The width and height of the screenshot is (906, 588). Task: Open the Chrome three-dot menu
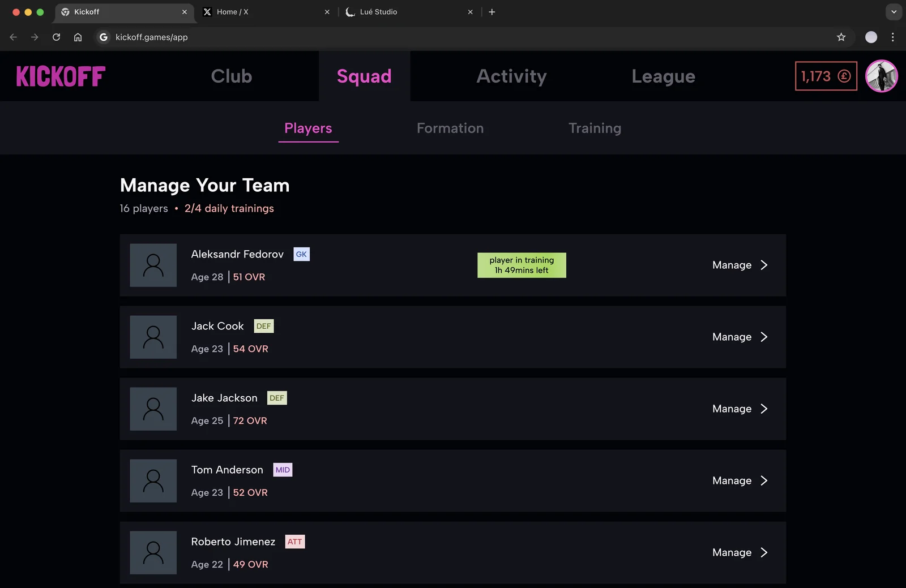tap(892, 37)
